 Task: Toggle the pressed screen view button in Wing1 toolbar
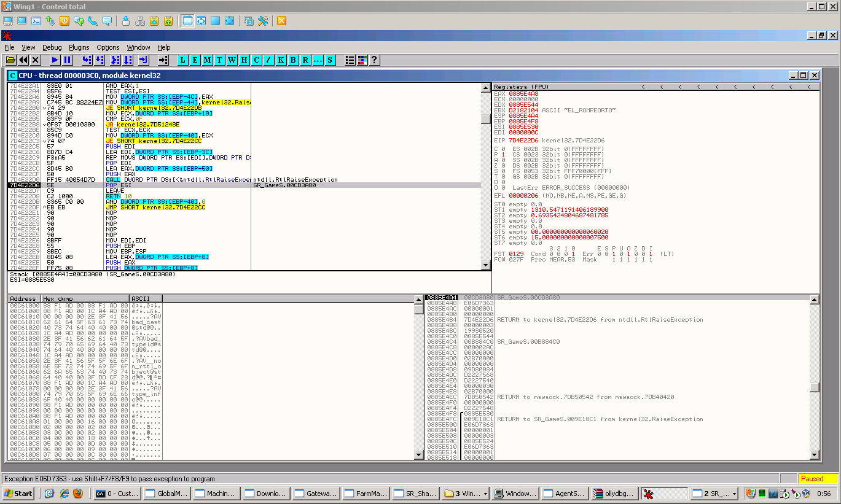187,20
